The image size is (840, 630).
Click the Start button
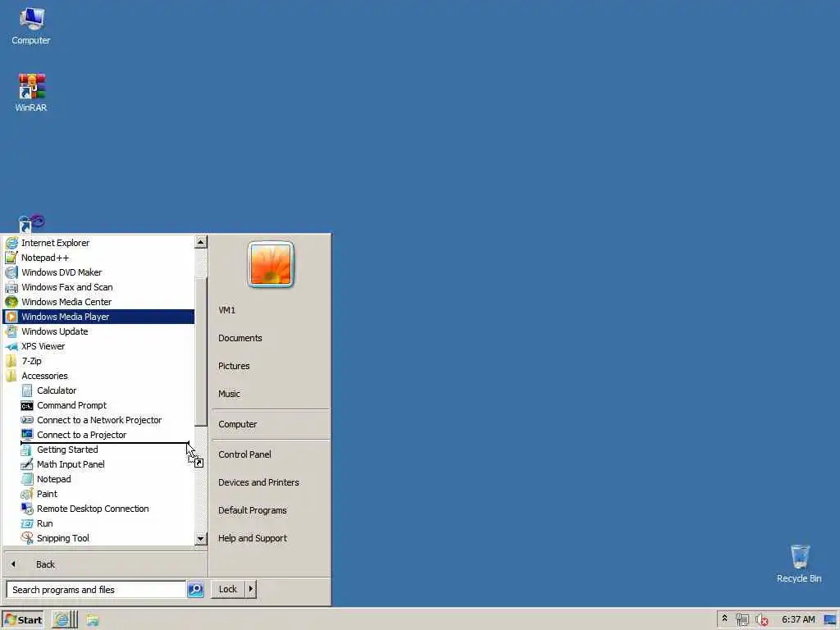pyautogui.click(x=22, y=619)
